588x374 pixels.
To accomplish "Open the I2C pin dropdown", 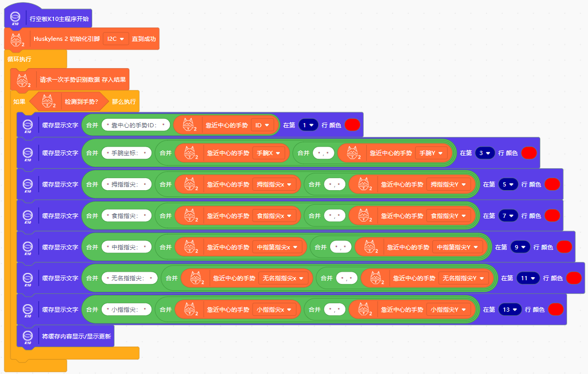I will tap(115, 39).
